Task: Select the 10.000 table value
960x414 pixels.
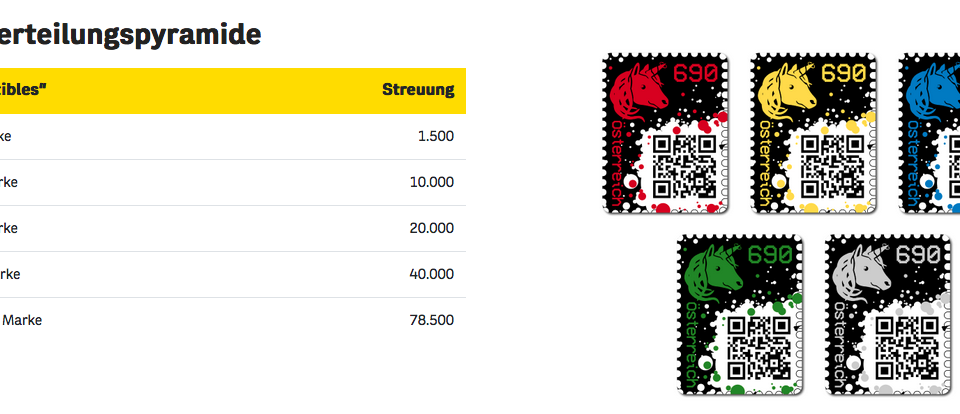Action: pyautogui.click(x=432, y=182)
